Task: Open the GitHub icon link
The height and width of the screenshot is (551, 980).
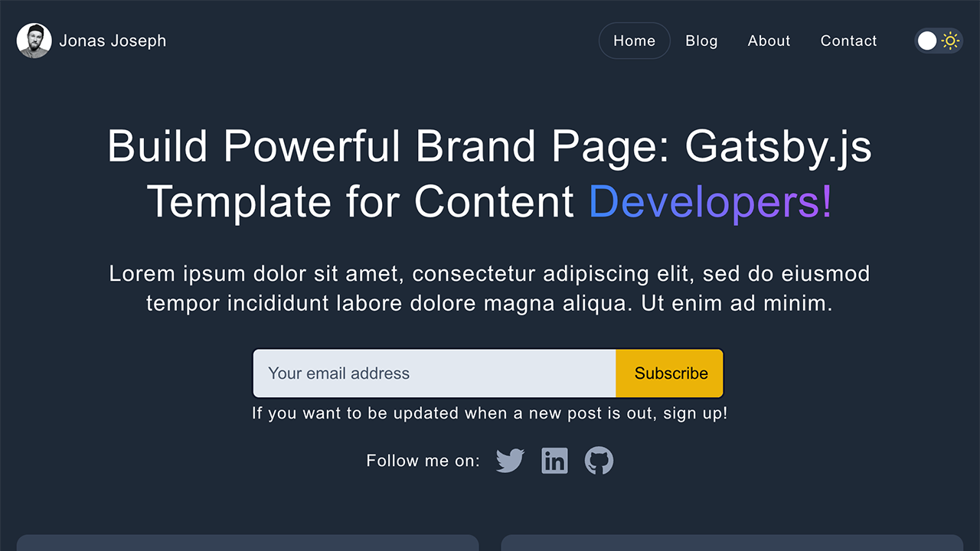Action: pos(599,461)
